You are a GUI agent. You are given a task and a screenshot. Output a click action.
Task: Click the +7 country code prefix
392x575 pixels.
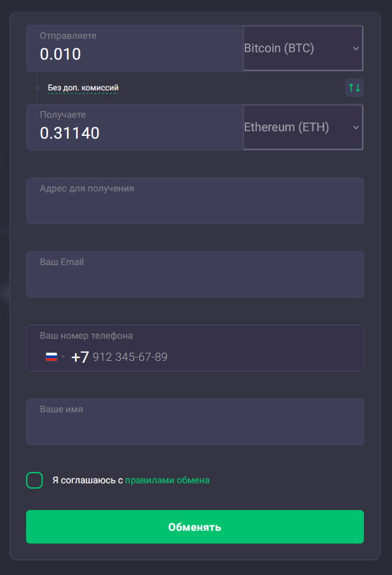click(80, 357)
